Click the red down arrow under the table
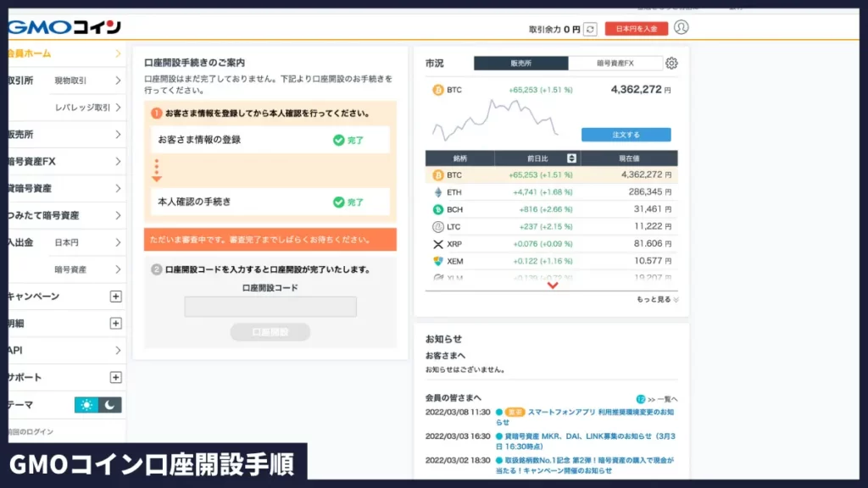 (x=553, y=286)
